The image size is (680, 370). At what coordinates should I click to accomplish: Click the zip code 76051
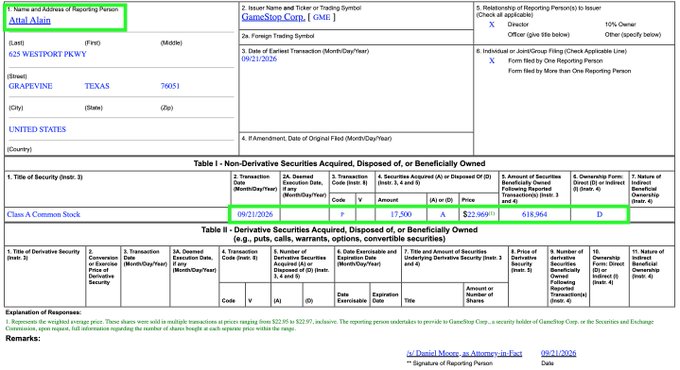pos(170,86)
